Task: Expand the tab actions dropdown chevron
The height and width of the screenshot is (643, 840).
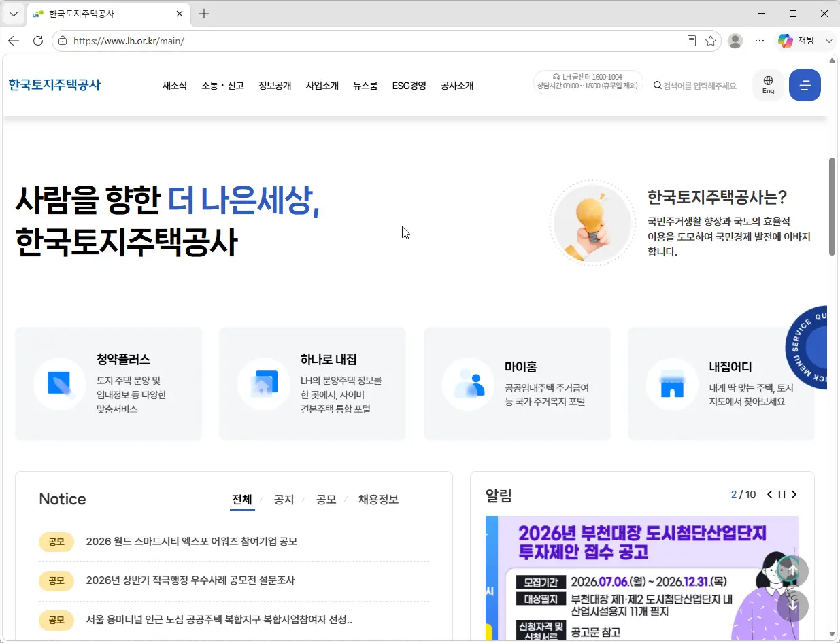Action: tap(14, 14)
